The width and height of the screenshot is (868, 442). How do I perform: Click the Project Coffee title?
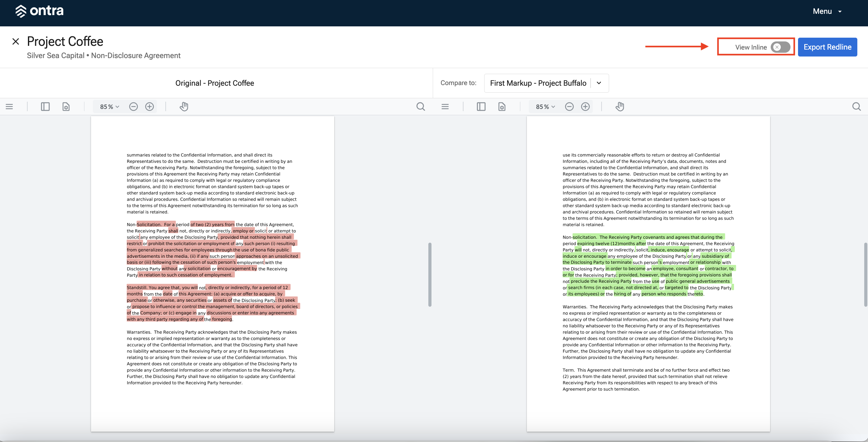(65, 41)
